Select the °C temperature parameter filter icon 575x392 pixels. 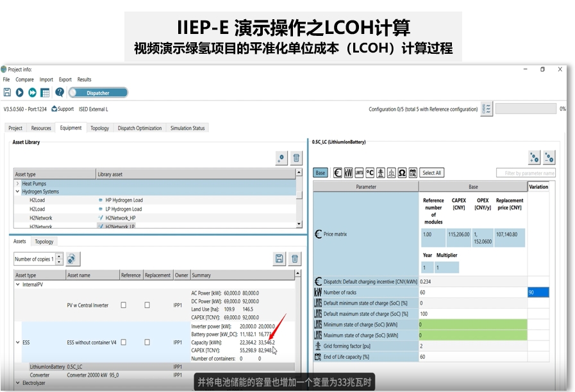tap(370, 173)
